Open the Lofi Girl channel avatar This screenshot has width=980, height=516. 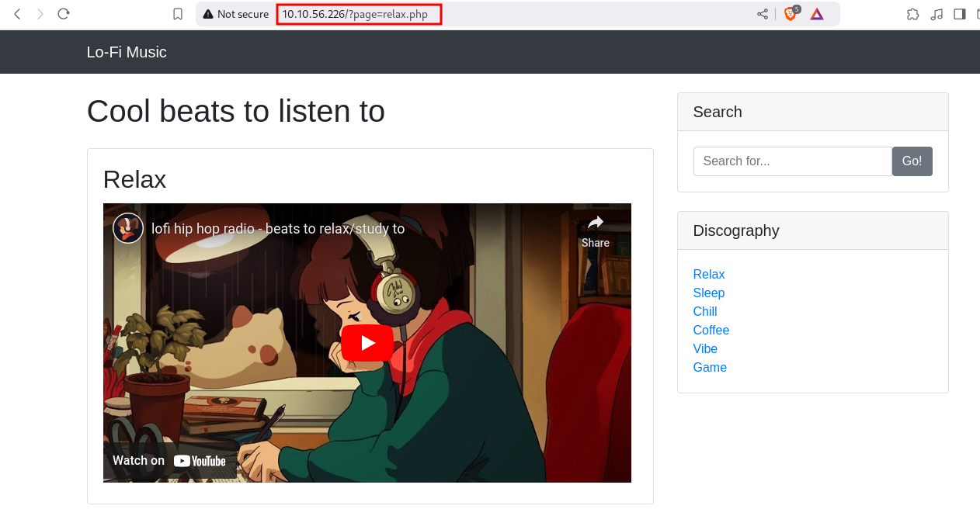[x=128, y=228]
